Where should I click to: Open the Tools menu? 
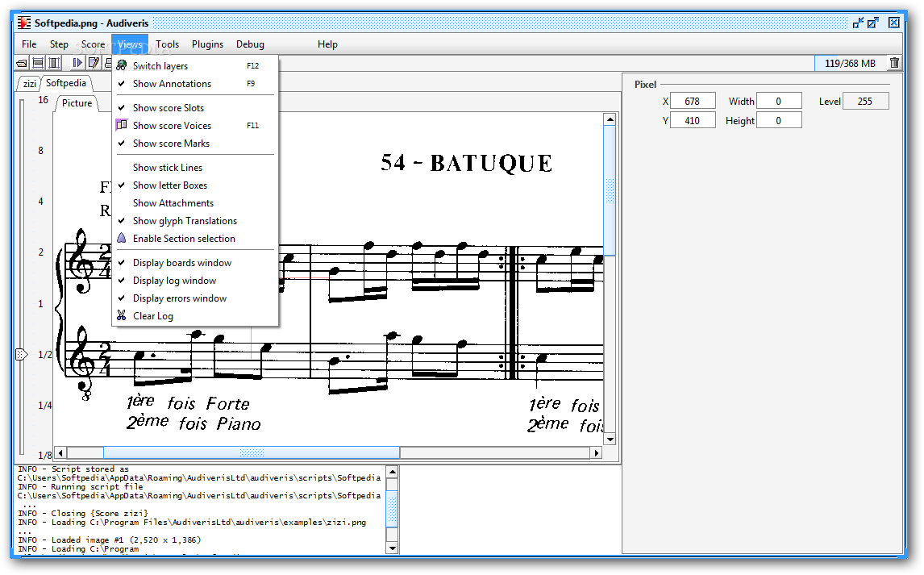pyautogui.click(x=168, y=44)
